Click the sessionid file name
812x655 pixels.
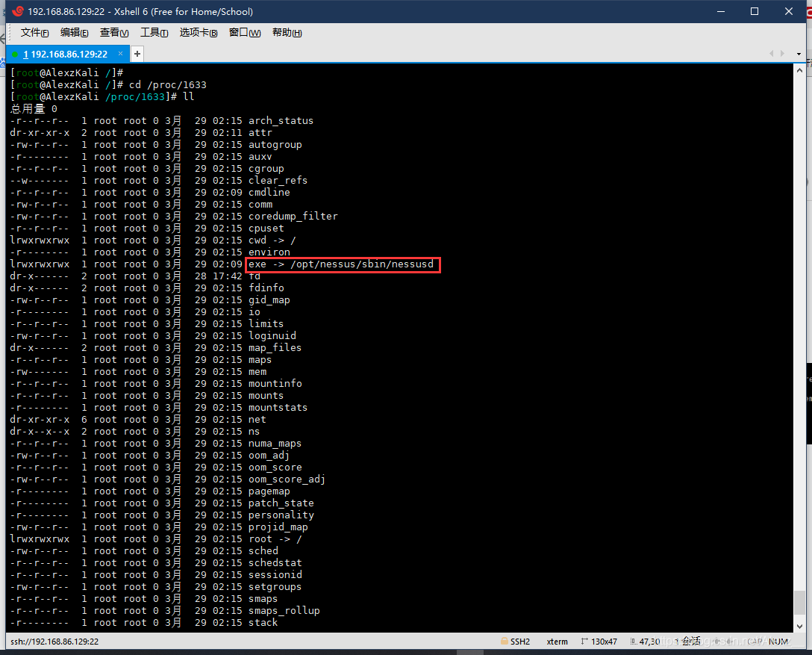(275, 574)
